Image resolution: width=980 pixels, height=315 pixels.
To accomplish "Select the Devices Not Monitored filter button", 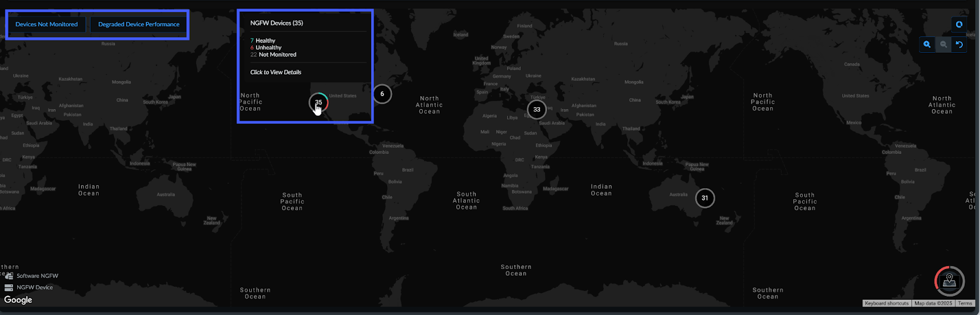I will [x=47, y=25].
